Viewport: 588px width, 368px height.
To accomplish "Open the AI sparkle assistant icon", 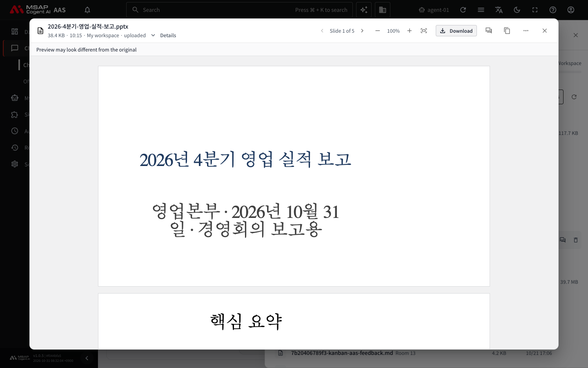I will pyautogui.click(x=364, y=10).
